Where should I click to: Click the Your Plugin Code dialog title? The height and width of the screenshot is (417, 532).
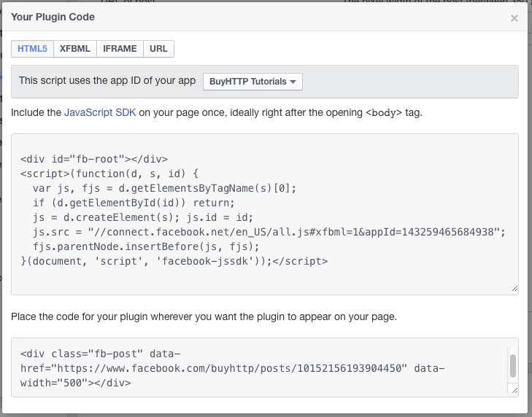(x=53, y=17)
